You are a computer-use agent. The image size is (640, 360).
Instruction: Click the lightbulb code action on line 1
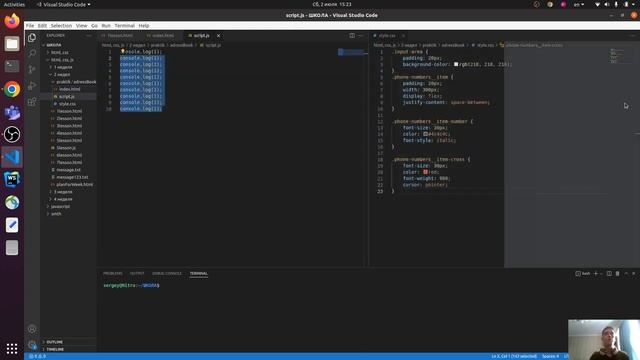click(x=122, y=51)
